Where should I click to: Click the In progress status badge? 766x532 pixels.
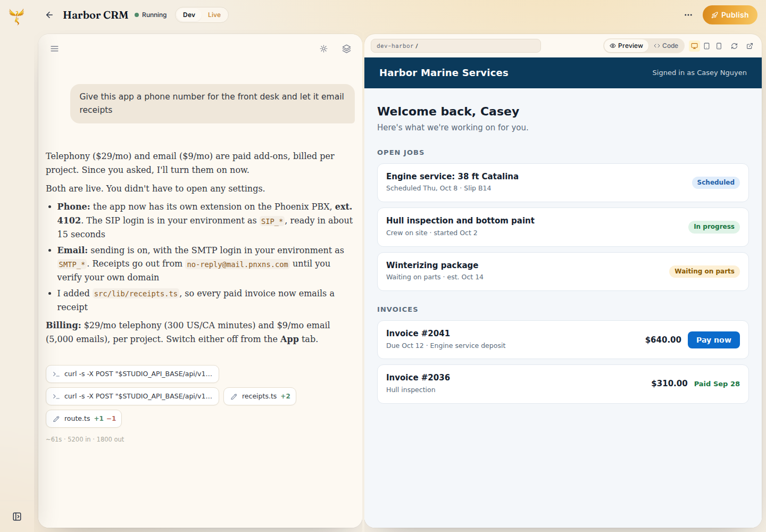[714, 227]
